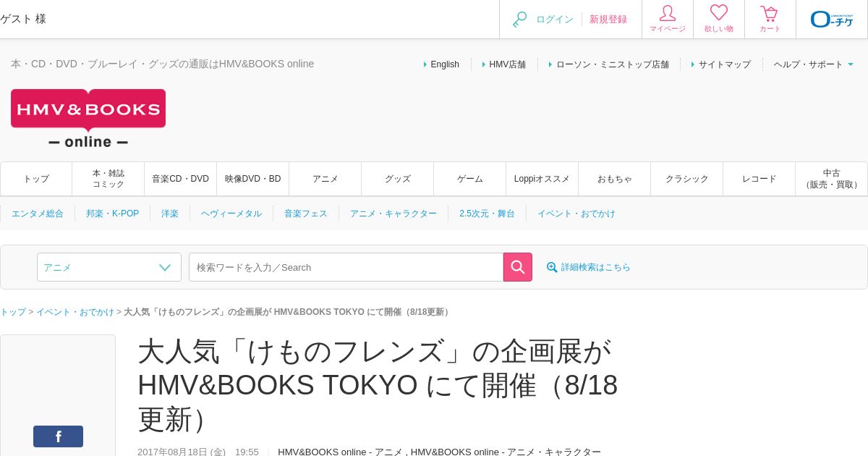Click the HMV&BOOKS online - アニメ category link
The image size is (868, 456).
[340, 452]
